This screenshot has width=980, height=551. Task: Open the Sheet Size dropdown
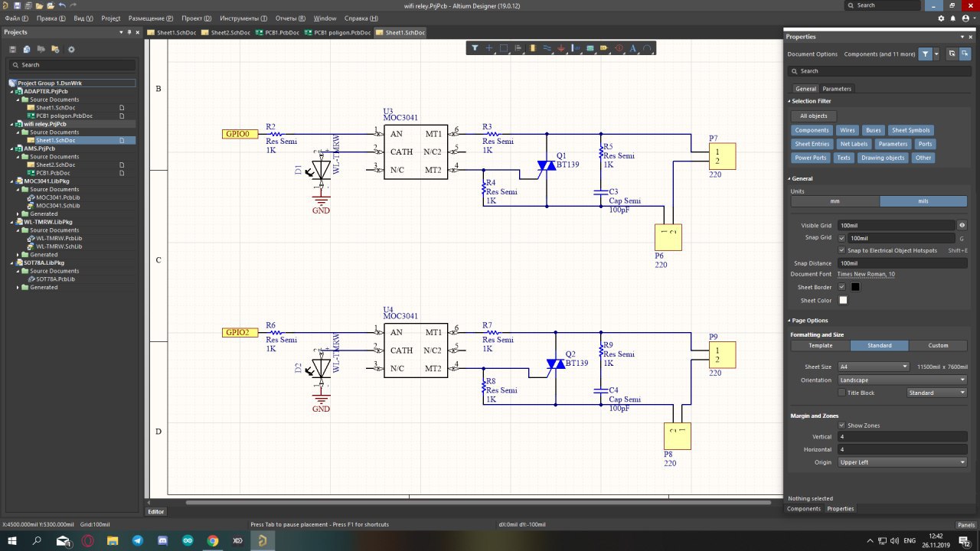pyautogui.click(x=873, y=367)
